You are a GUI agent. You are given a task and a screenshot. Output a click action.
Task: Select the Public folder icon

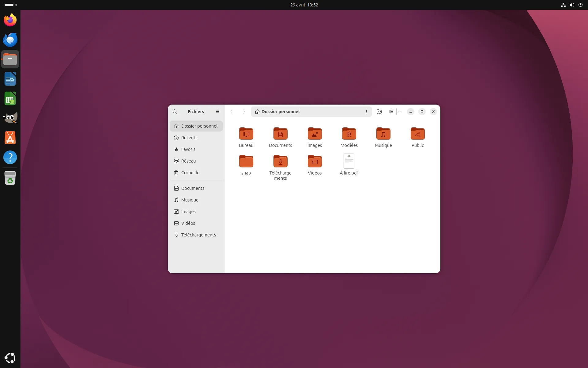pos(418,134)
